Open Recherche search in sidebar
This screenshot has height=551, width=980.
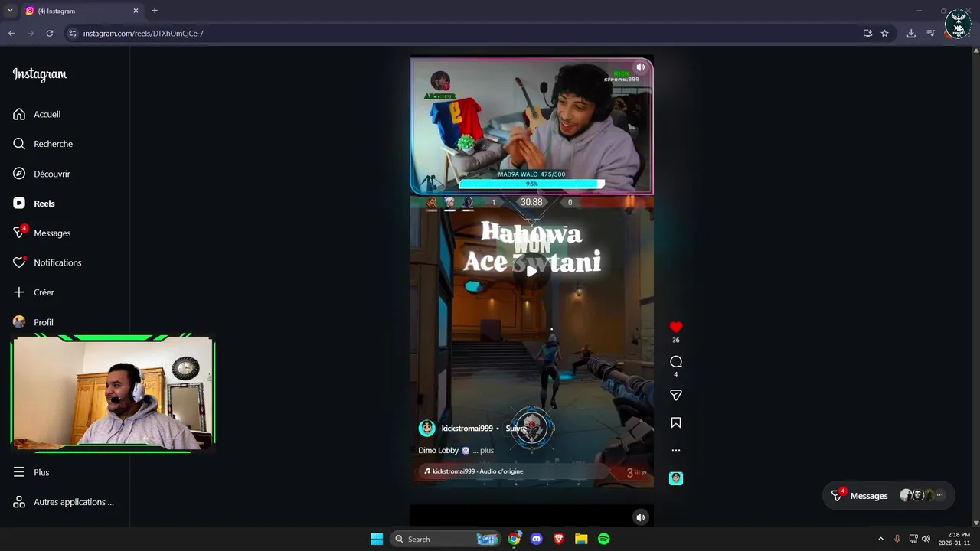click(x=43, y=144)
